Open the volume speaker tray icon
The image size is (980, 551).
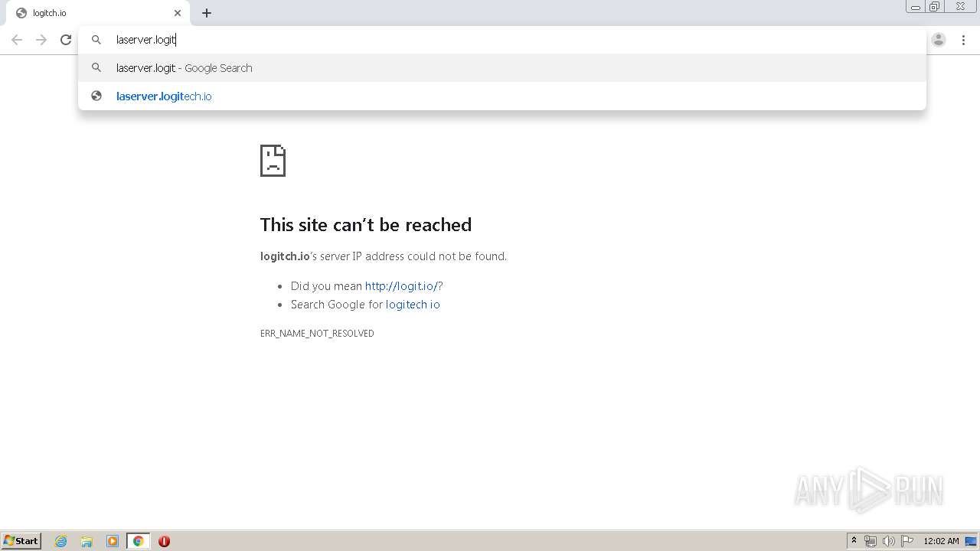pos(888,541)
